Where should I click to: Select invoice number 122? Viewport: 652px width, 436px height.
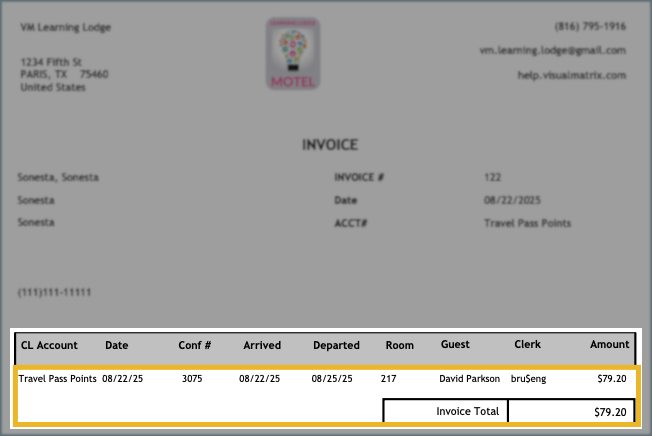pos(492,178)
